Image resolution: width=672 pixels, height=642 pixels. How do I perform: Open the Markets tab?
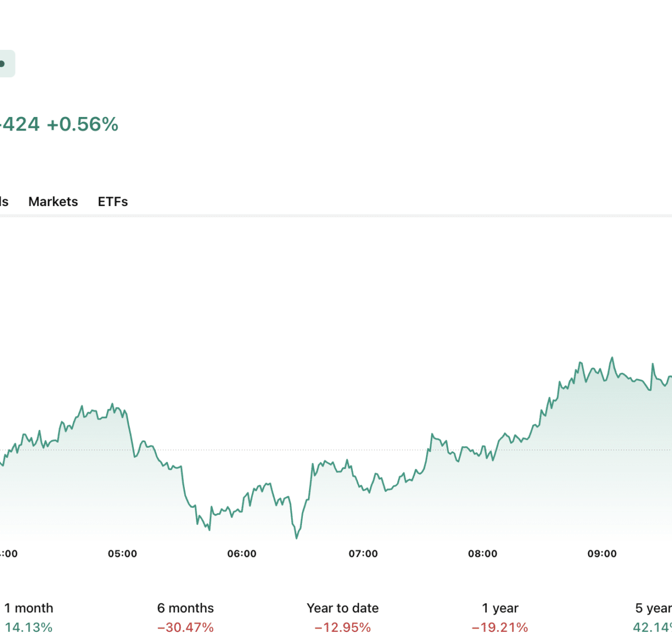coord(53,201)
